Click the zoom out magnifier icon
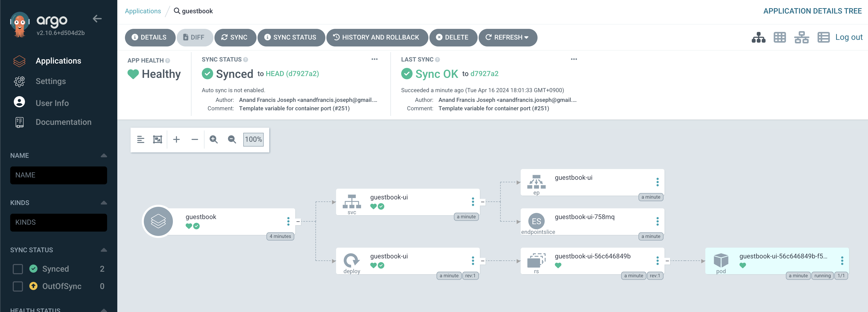Image resolution: width=868 pixels, height=312 pixels. click(x=232, y=139)
